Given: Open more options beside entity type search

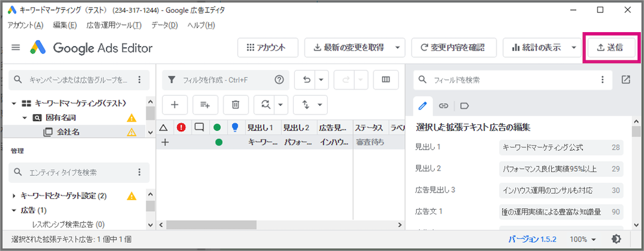Looking at the screenshot, I should point(140,172).
